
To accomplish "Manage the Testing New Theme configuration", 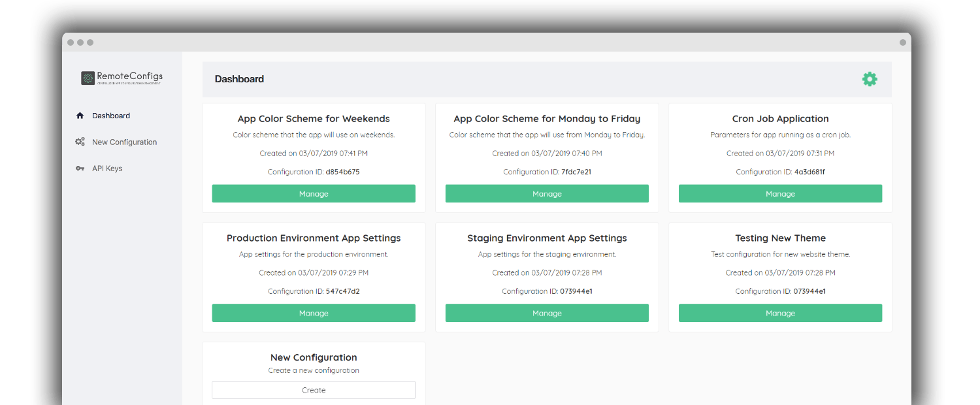I will (780, 313).
